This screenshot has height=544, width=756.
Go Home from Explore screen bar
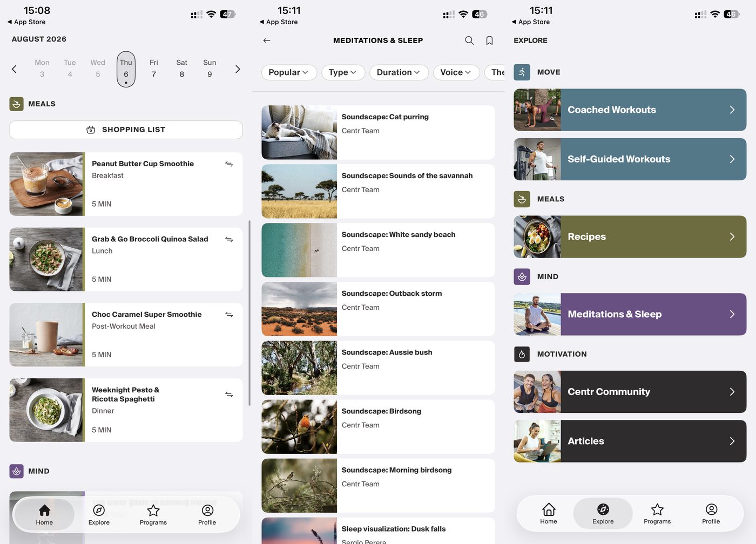tap(549, 514)
